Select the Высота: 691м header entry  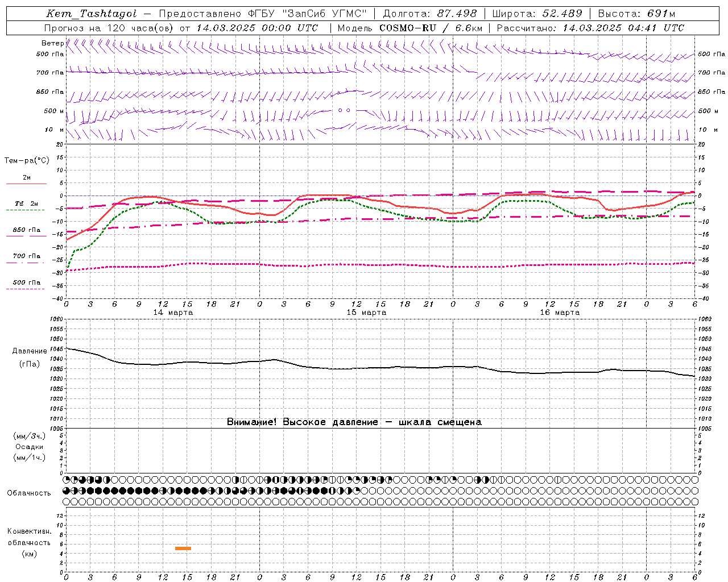[x=637, y=14]
